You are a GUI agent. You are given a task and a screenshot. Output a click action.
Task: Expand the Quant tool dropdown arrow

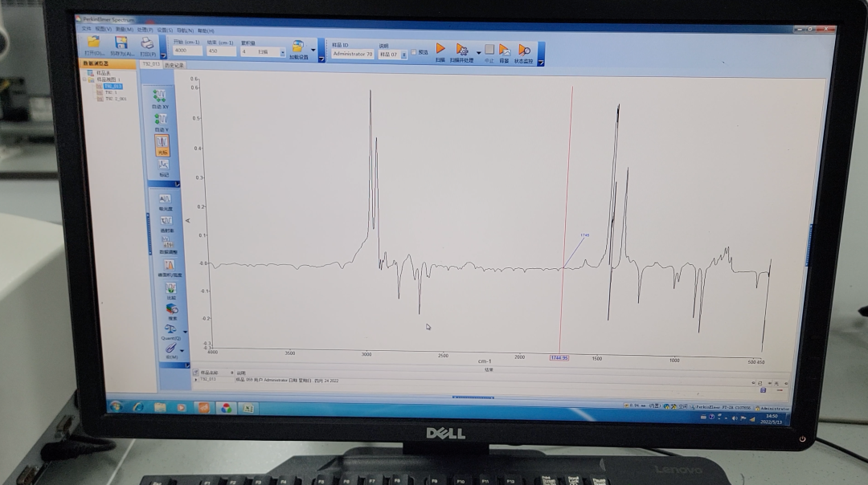click(x=185, y=331)
